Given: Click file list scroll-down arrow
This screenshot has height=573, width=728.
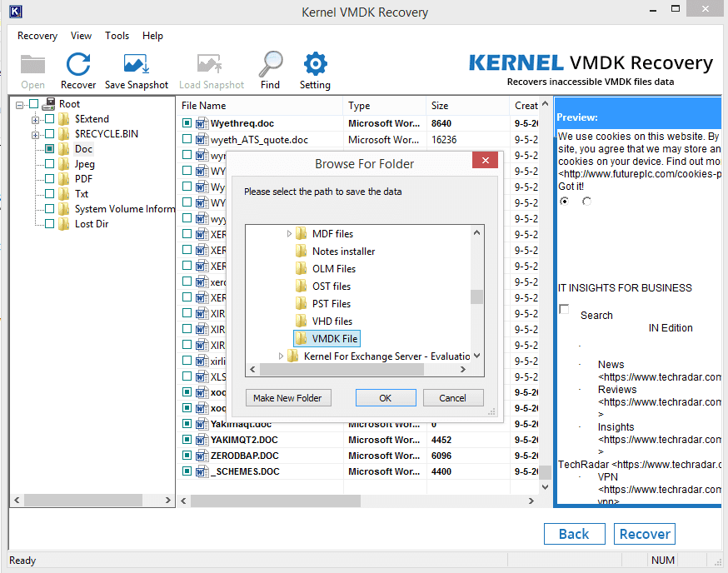Looking at the screenshot, I should pyautogui.click(x=545, y=487).
